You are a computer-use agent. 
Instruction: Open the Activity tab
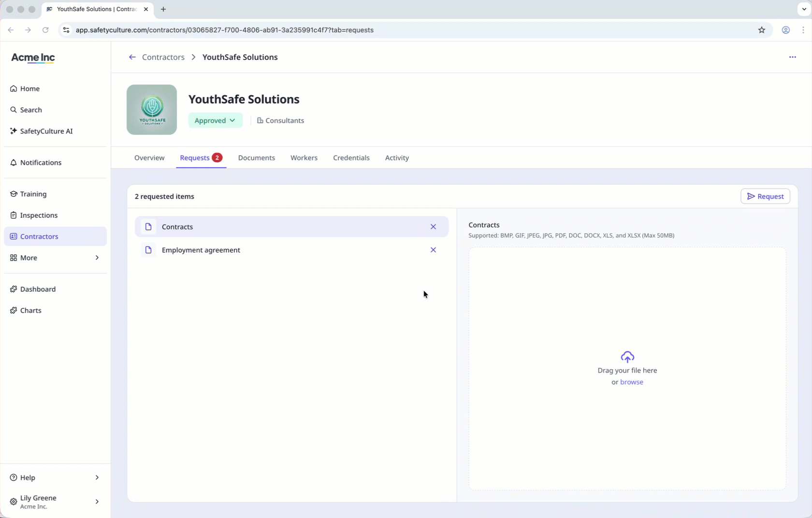pos(397,158)
